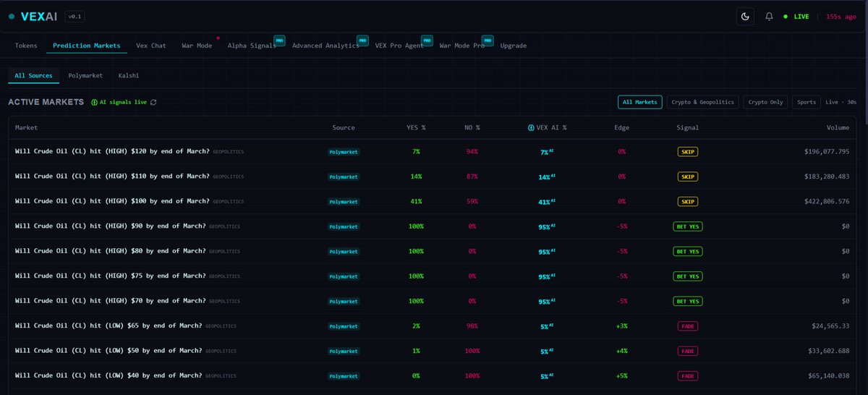Open the Crude Oil $120 HIGH market
The height and width of the screenshot is (395, 868).
[112, 152]
